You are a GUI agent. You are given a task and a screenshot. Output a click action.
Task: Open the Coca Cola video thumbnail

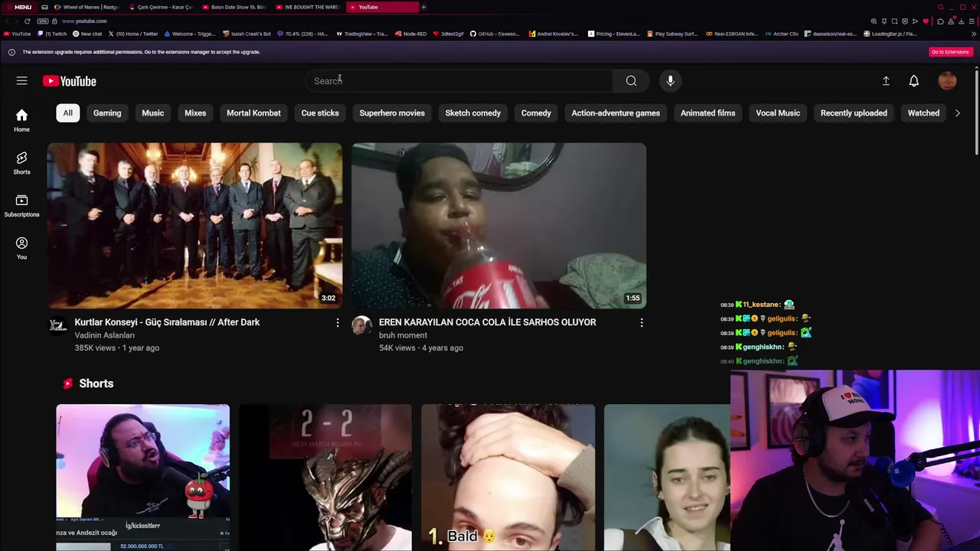click(x=498, y=225)
